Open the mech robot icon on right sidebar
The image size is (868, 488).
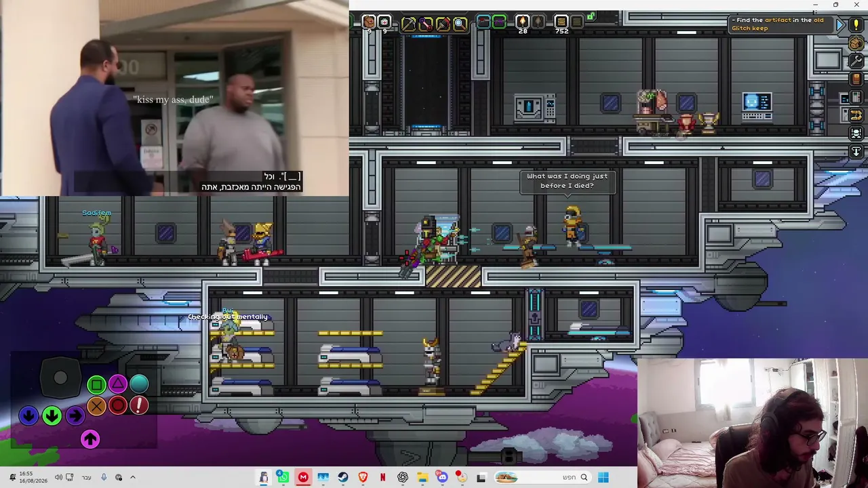(856, 134)
